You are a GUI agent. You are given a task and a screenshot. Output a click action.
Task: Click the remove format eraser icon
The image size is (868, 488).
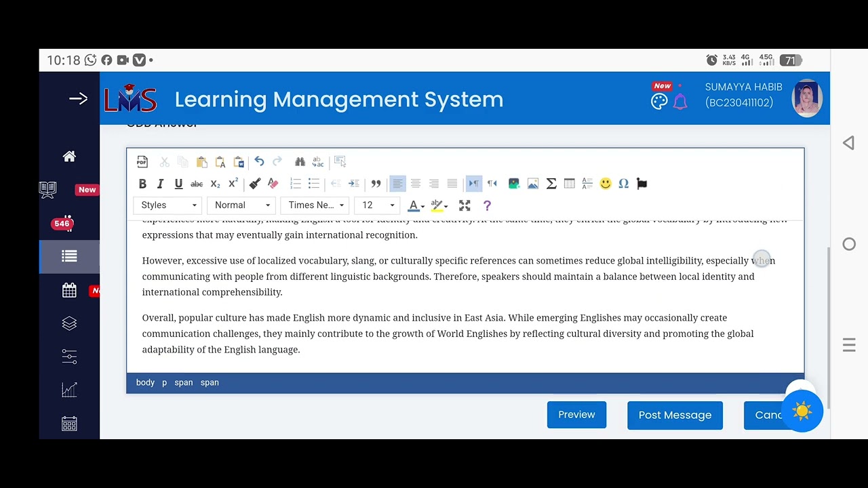click(273, 184)
